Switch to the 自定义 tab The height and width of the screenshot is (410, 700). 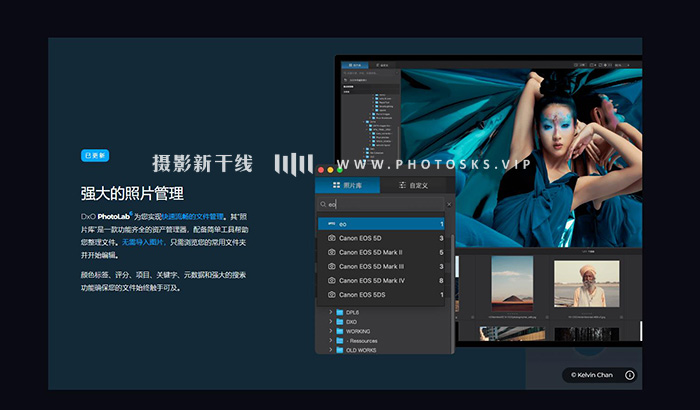(x=413, y=185)
